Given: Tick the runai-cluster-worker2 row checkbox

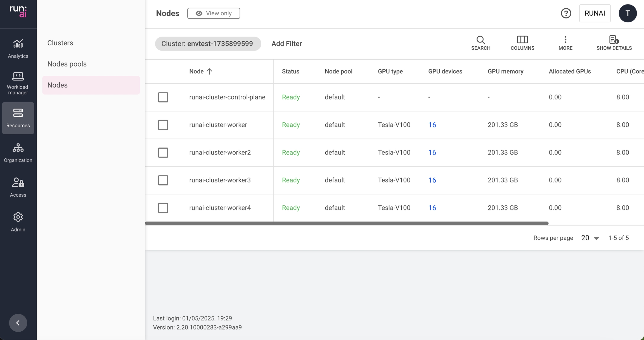Looking at the screenshot, I should [163, 153].
